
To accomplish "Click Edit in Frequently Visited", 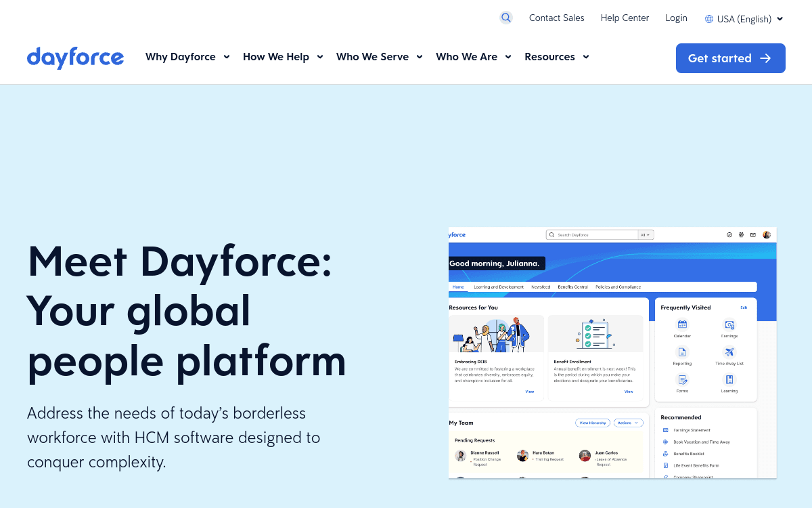I will coord(744,308).
